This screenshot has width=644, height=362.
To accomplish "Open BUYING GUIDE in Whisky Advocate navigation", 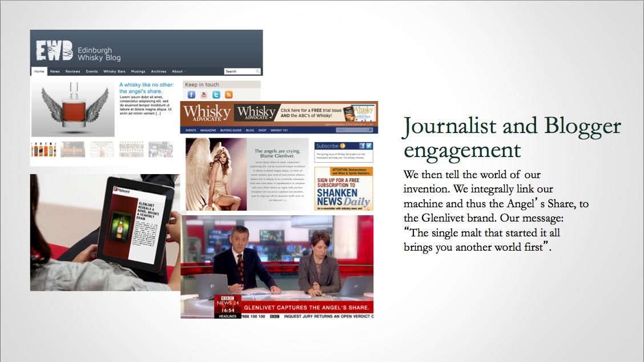I will (231, 130).
